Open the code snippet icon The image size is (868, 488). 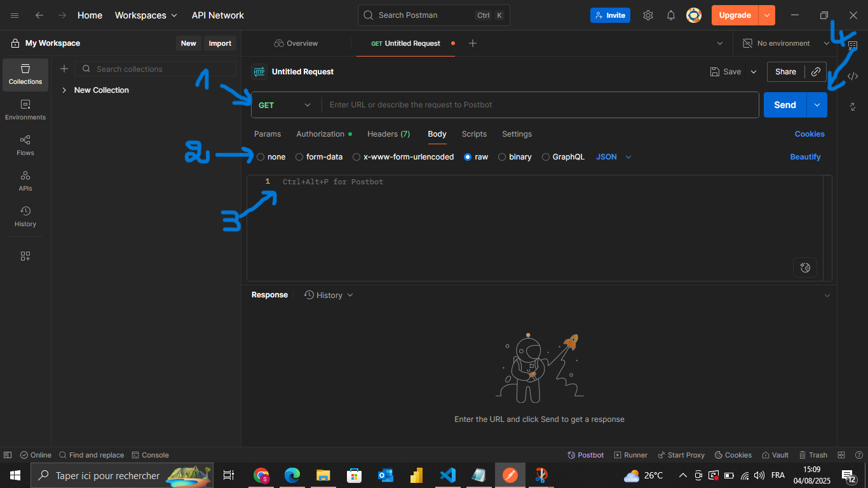853,76
